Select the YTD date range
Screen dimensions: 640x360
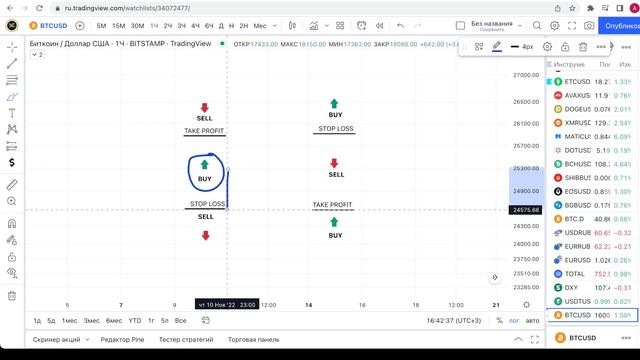point(135,321)
